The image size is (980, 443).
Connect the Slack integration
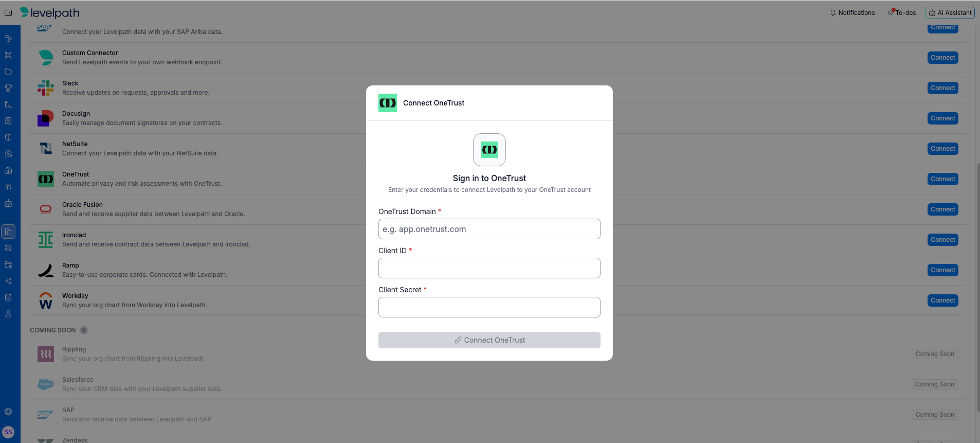943,88
